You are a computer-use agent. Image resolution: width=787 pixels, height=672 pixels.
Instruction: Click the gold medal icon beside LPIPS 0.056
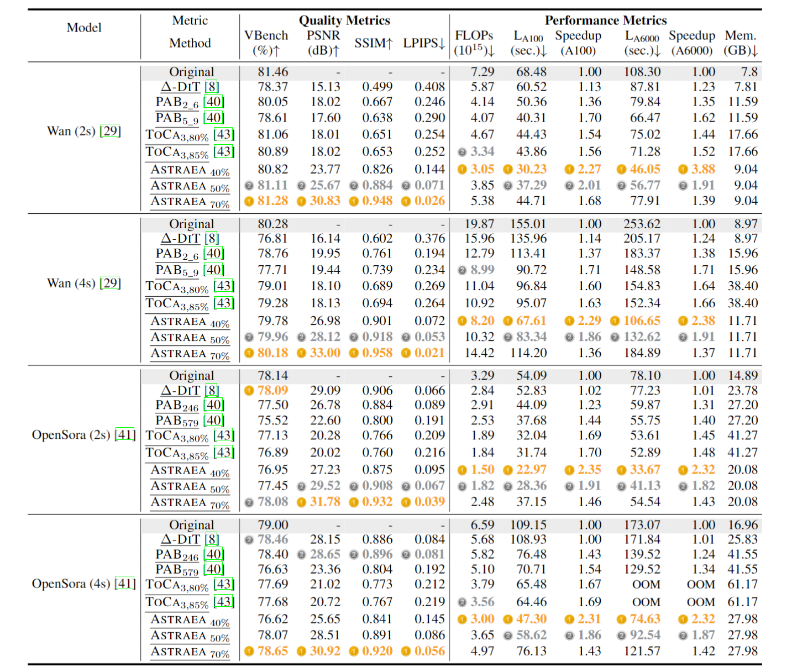click(x=406, y=652)
